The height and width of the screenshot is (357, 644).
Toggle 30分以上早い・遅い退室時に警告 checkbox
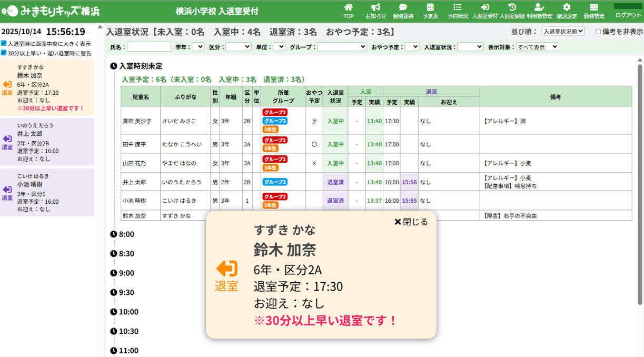pos(4,53)
